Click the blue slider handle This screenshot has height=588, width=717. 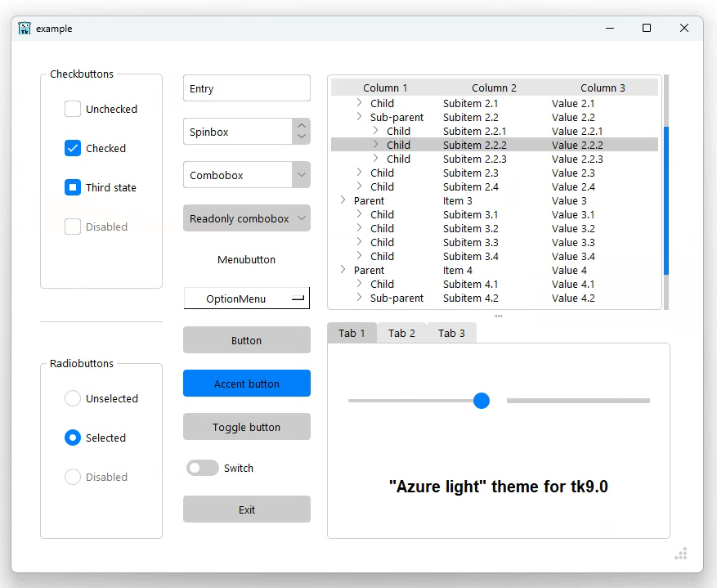pos(482,401)
